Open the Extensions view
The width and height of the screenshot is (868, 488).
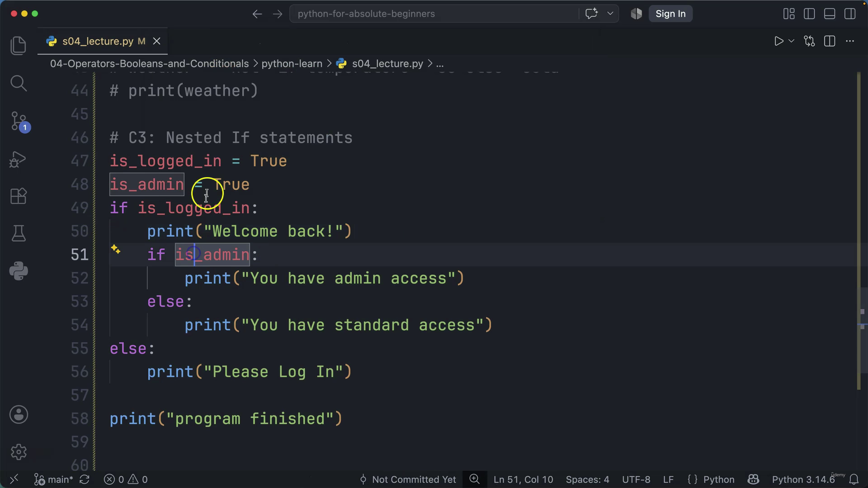(x=19, y=196)
